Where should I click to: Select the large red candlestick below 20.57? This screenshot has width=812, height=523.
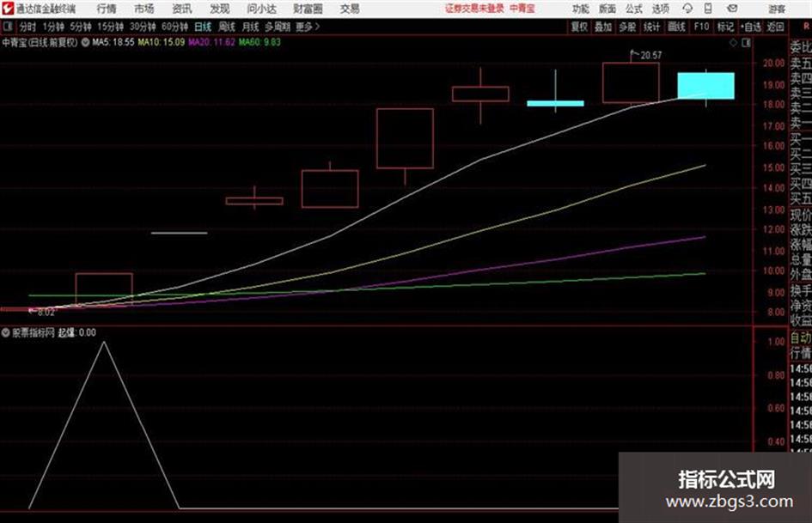coord(631,82)
